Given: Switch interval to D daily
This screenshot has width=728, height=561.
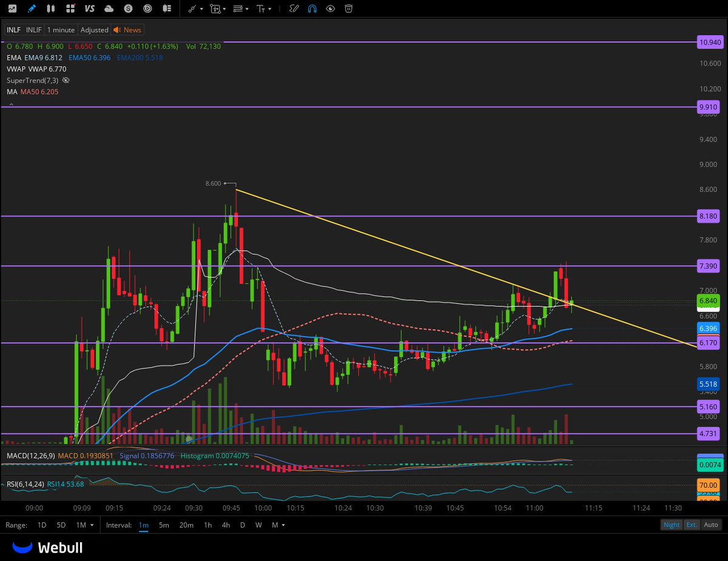Looking at the screenshot, I should [x=242, y=525].
